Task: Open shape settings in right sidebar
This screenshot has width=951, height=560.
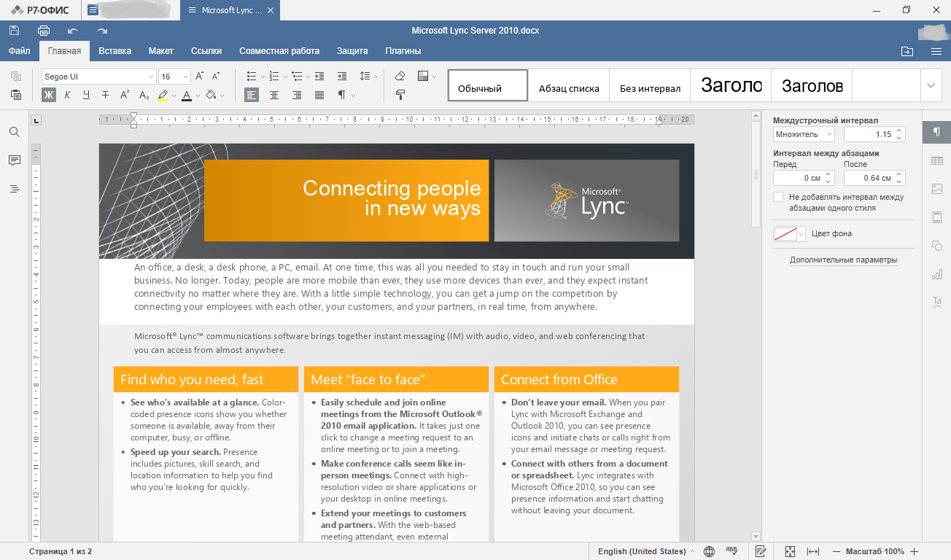Action: click(x=936, y=246)
